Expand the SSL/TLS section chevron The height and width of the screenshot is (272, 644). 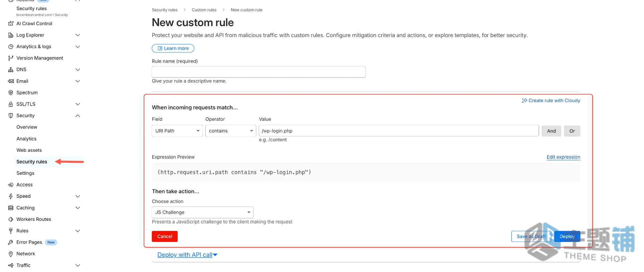[78, 104]
